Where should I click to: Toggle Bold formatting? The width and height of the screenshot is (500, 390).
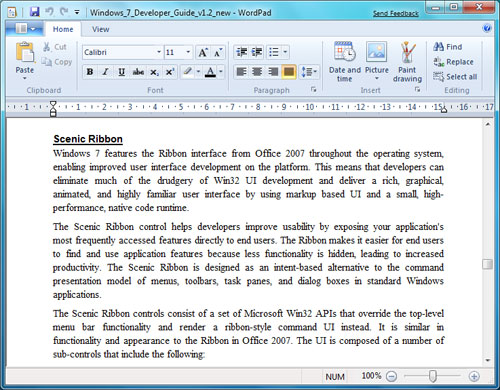(90, 72)
